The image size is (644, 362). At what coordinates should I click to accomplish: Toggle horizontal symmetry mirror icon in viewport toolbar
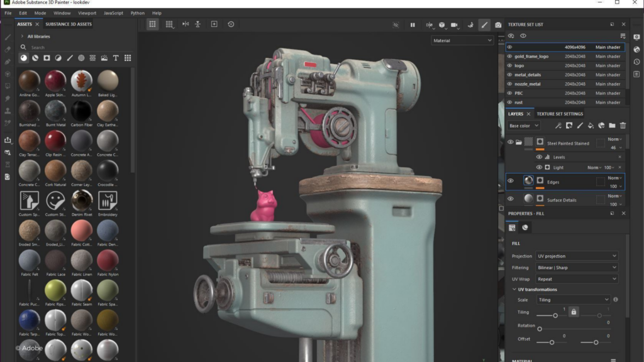click(x=186, y=25)
